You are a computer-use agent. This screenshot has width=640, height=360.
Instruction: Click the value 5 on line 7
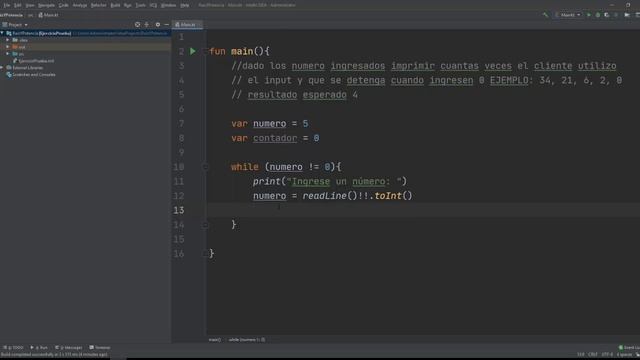point(305,124)
